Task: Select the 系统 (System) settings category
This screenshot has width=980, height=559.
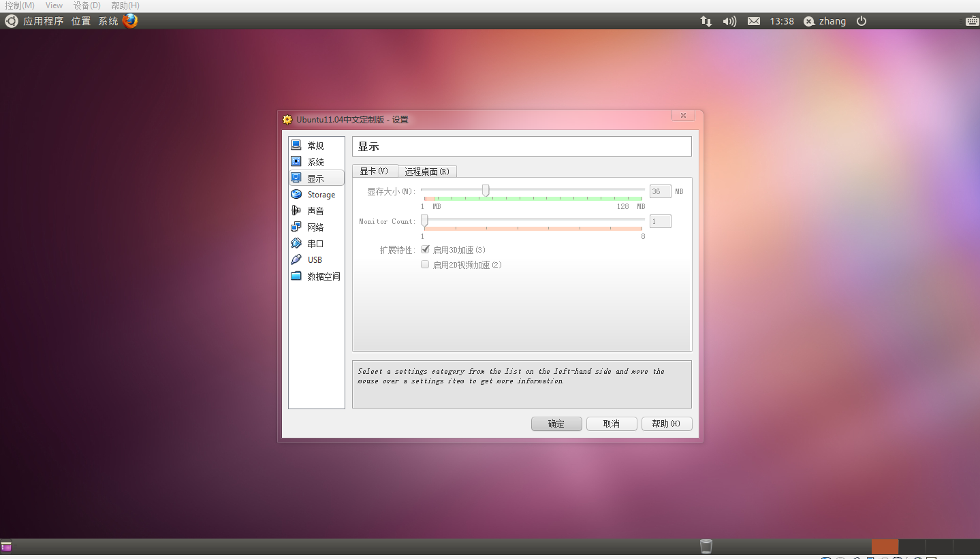Action: tap(315, 162)
